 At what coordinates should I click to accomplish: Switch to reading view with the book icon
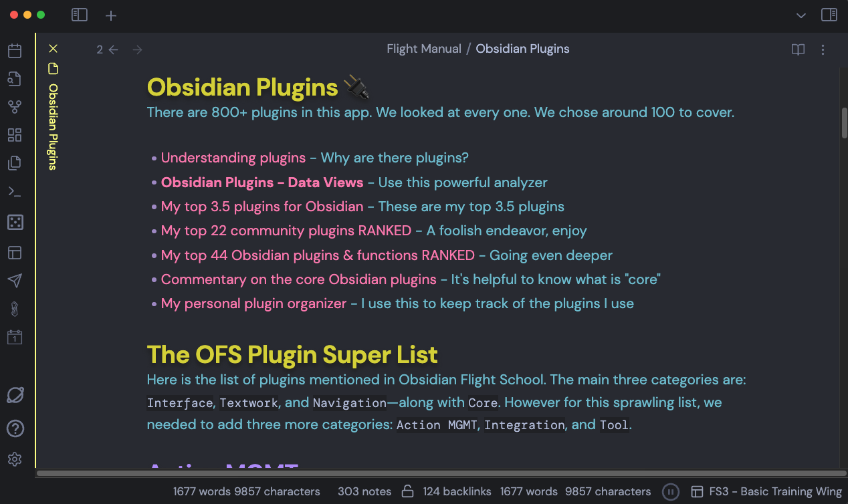[x=798, y=49]
